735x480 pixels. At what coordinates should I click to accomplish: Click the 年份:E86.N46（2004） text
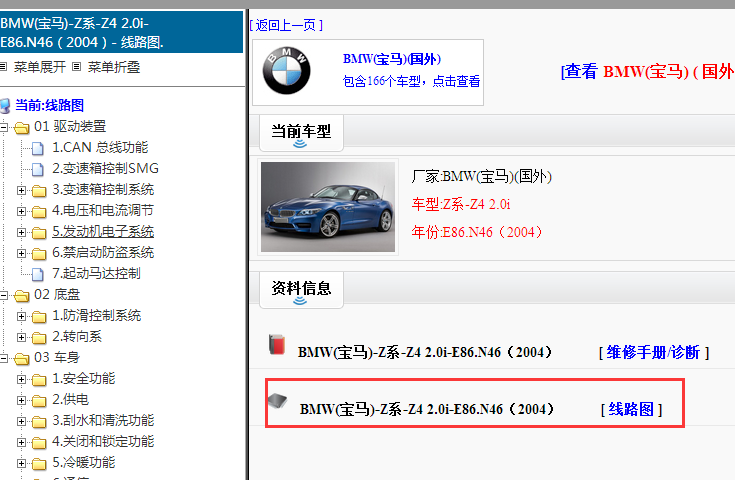478,232
